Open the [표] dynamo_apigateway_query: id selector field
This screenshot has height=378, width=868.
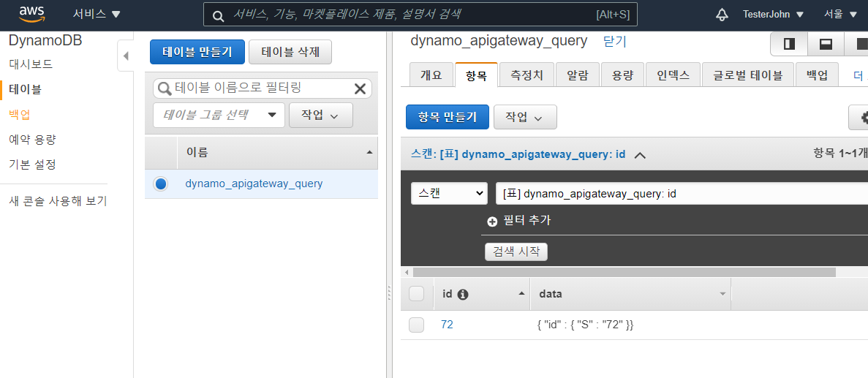[x=682, y=194]
